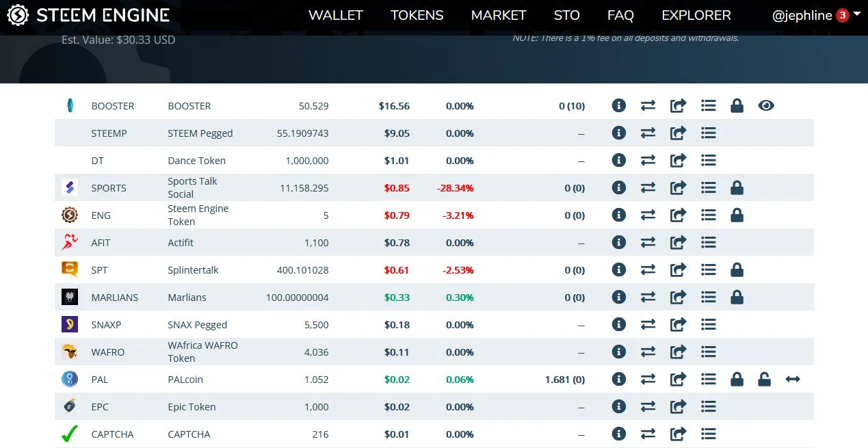Open the MARKET page
This screenshot has height=448, width=868.
tap(499, 15)
